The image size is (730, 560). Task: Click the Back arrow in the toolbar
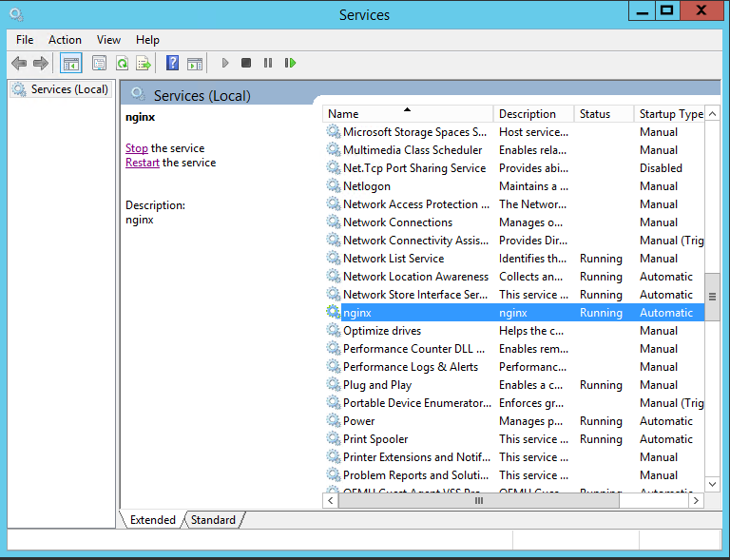pos(19,63)
